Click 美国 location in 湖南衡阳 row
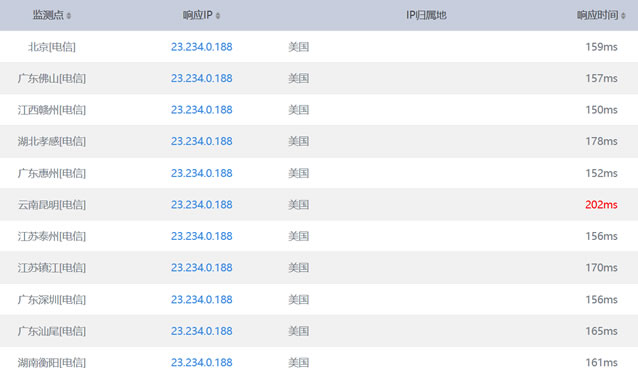Screen dimensions: 638x377 pos(299,362)
